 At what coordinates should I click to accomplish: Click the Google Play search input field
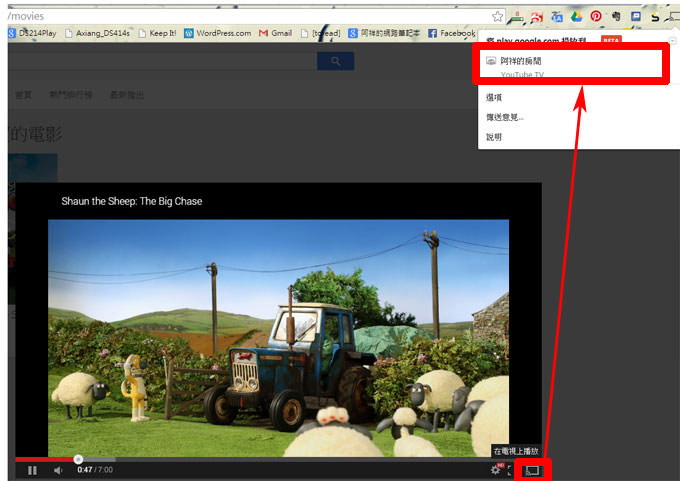point(163,61)
